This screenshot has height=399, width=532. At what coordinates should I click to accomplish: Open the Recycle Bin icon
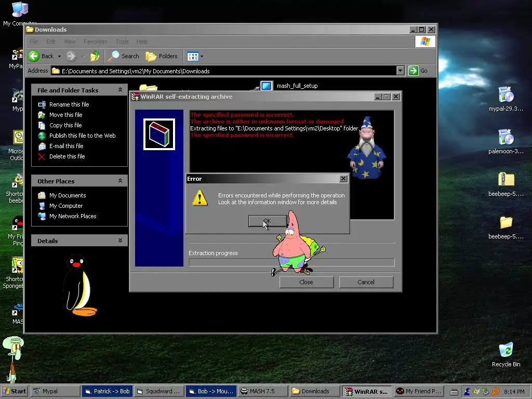coord(506,354)
